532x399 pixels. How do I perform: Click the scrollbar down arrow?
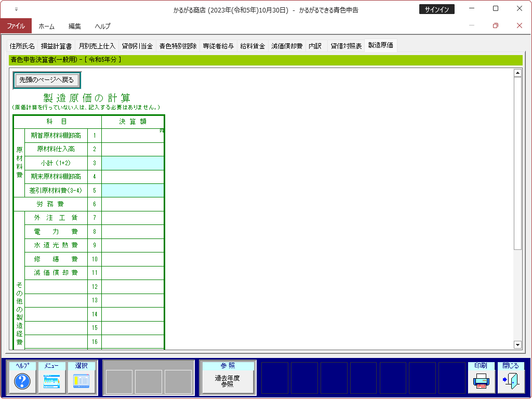pyautogui.click(x=517, y=345)
